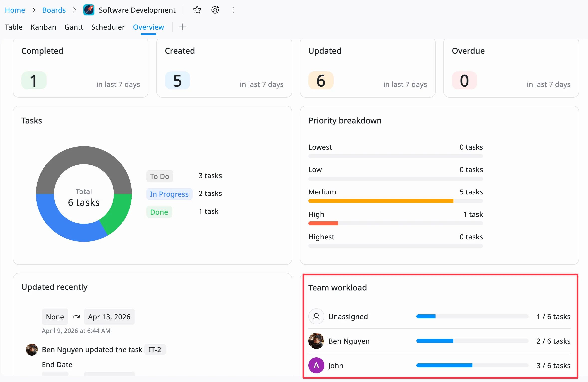
Task: Switch to the Kanban view tab
Action: [x=43, y=27]
